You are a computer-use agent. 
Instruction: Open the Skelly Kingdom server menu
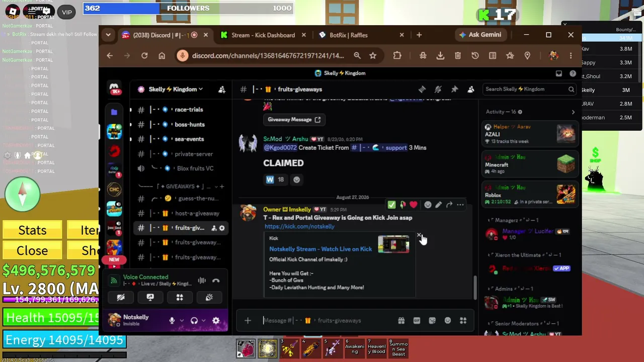pos(171,89)
